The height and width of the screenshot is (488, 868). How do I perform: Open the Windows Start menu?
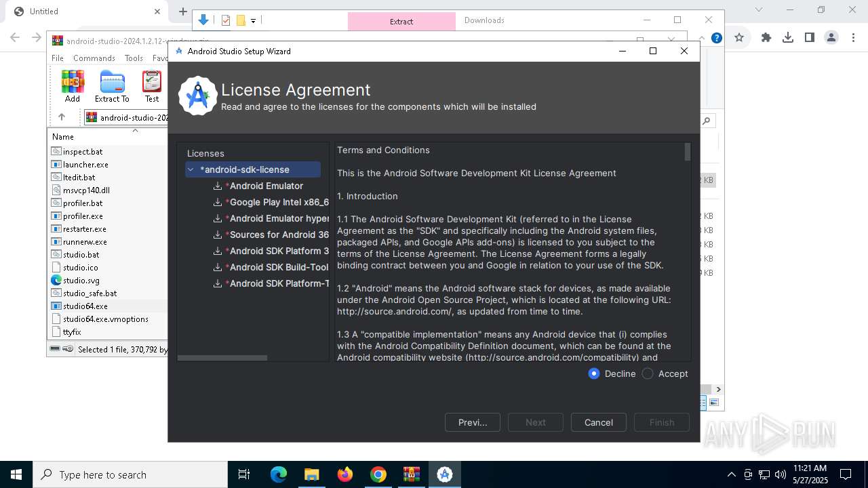16,474
